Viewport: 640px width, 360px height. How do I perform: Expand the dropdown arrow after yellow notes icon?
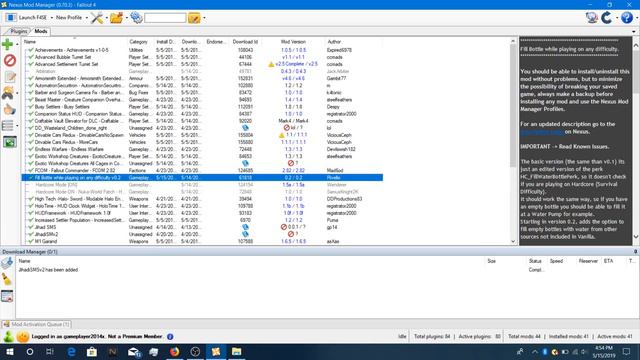204,18
